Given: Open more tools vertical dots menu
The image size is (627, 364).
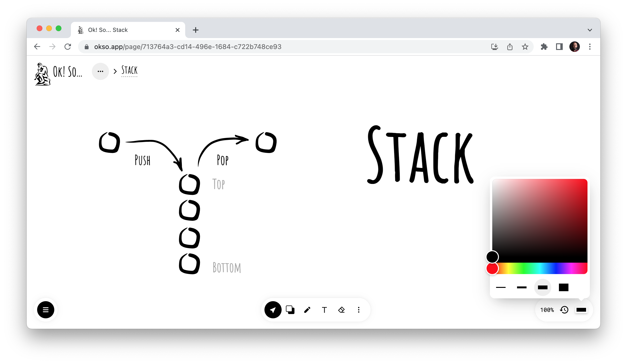Looking at the screenshot, I should coord(358,310).
